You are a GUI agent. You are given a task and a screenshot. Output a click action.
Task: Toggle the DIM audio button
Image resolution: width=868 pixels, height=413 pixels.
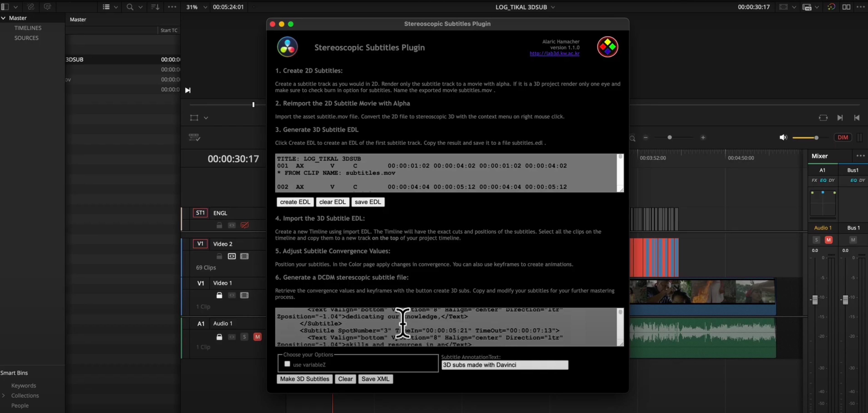click(842, 137)
